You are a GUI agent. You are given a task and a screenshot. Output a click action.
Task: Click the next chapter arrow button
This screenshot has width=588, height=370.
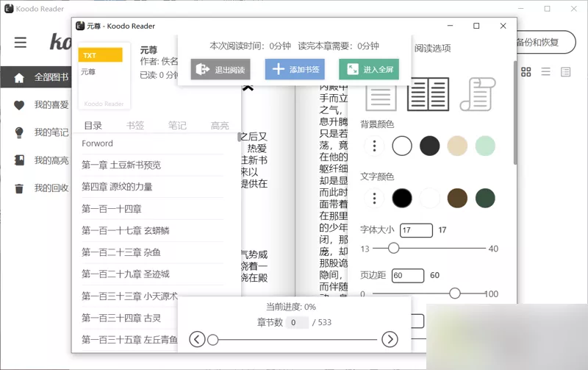[390, 339]
